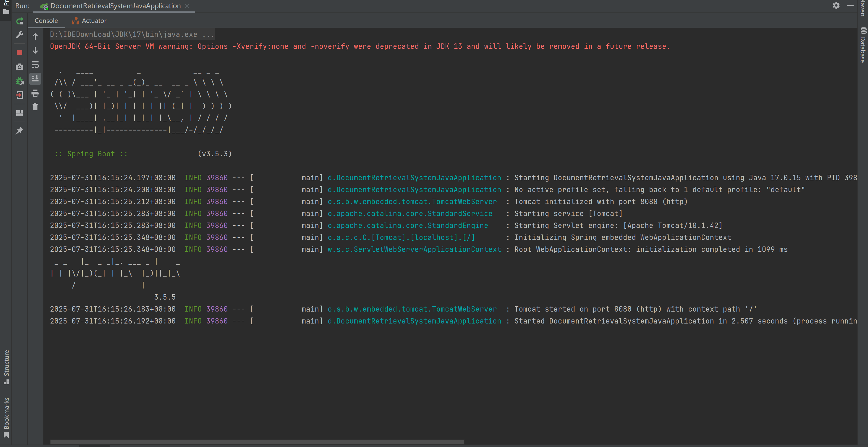
Task: Click the Exit icon with the red arrow
Action: click(20, 95)
